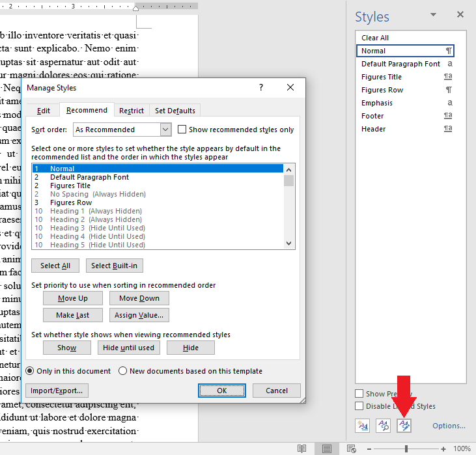
Task: Click the 100% zoom level
Action: click(x=462, y=448)
